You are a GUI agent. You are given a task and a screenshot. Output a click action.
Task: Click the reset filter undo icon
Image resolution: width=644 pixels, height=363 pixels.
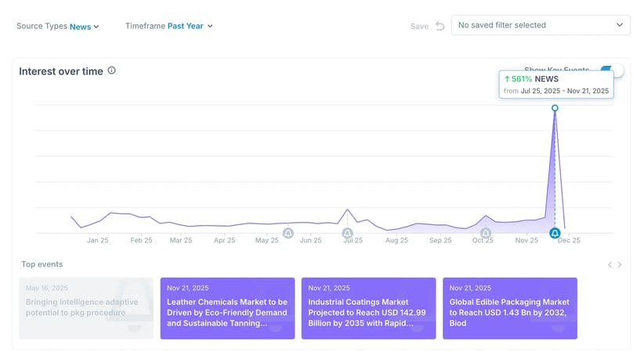pos(440,26)
